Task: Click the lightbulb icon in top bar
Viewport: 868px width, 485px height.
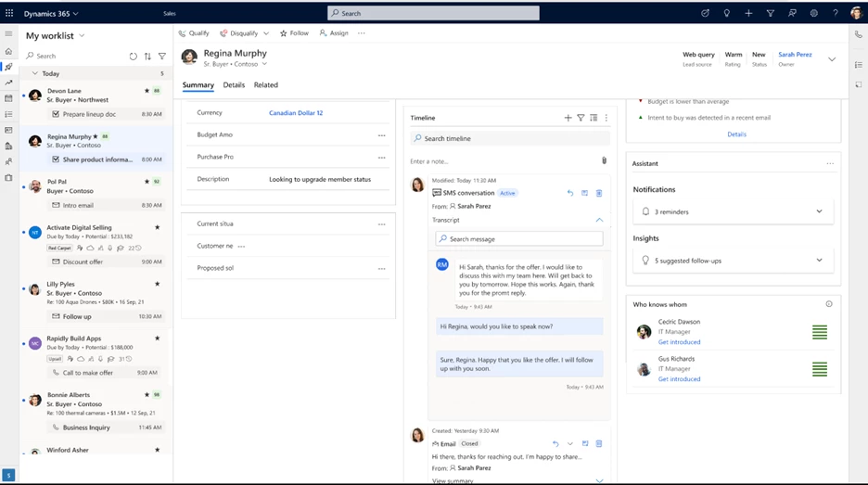Action: tap(726, 13)
